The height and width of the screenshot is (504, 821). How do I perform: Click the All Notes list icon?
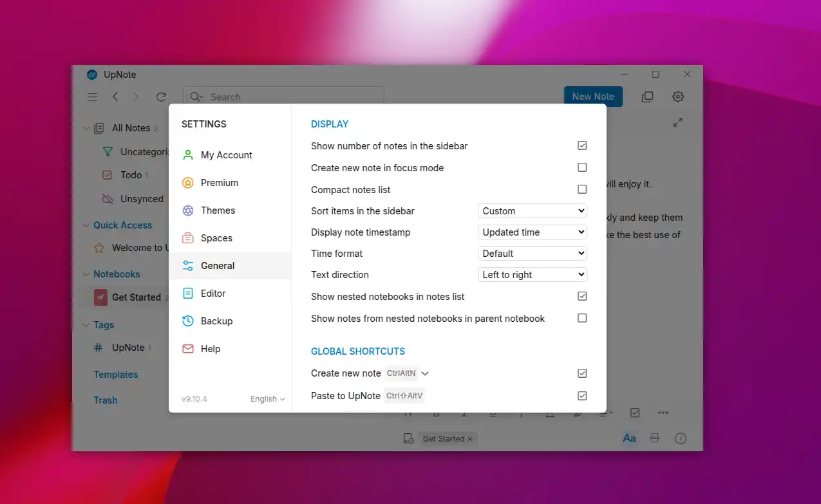(x=99, y=128)
